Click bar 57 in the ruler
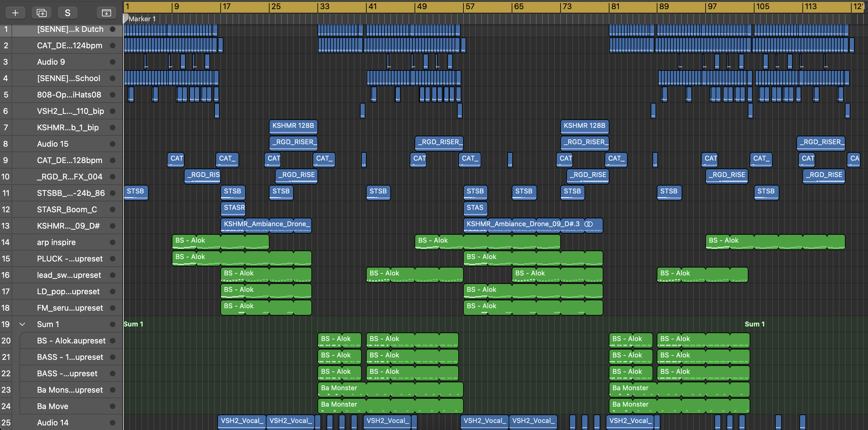The width and height of the screenshot is (868, 430). pos(470,6)
